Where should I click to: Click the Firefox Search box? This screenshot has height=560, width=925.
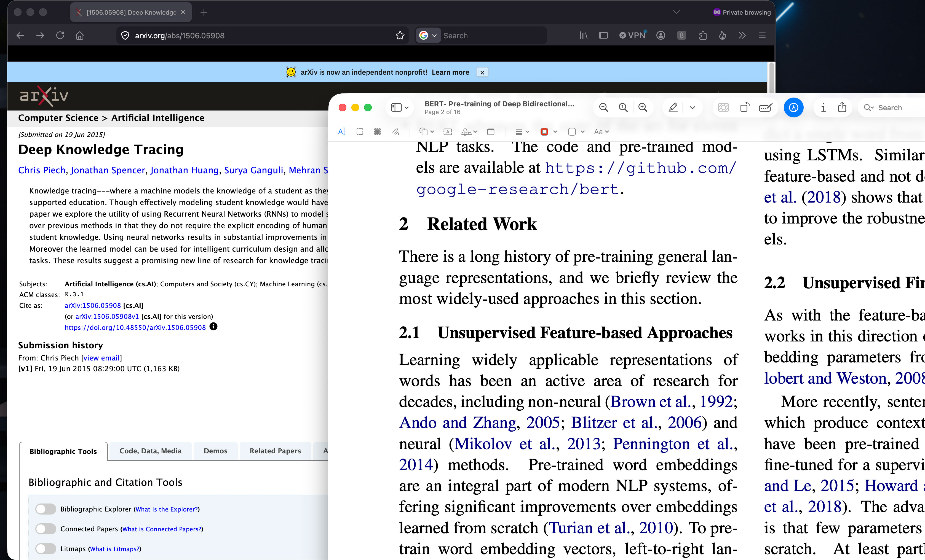coord(493,35)
